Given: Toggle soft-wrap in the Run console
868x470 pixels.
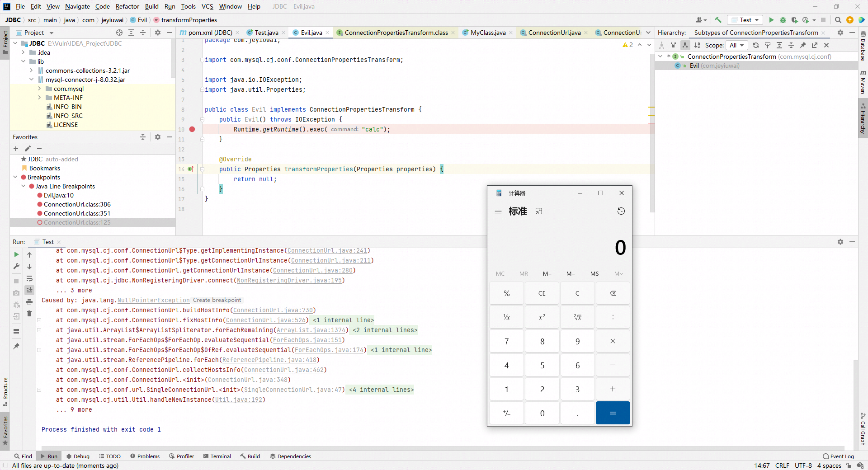Looking at the screenshot, I should tap(29, 278).
